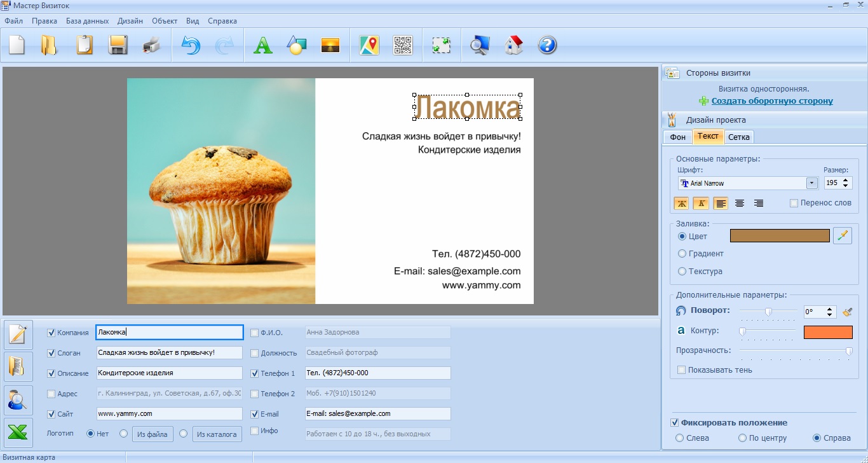Click the QR code toolbar icon
The width and height of the screenshot is (868, 463).
(403, 45)
